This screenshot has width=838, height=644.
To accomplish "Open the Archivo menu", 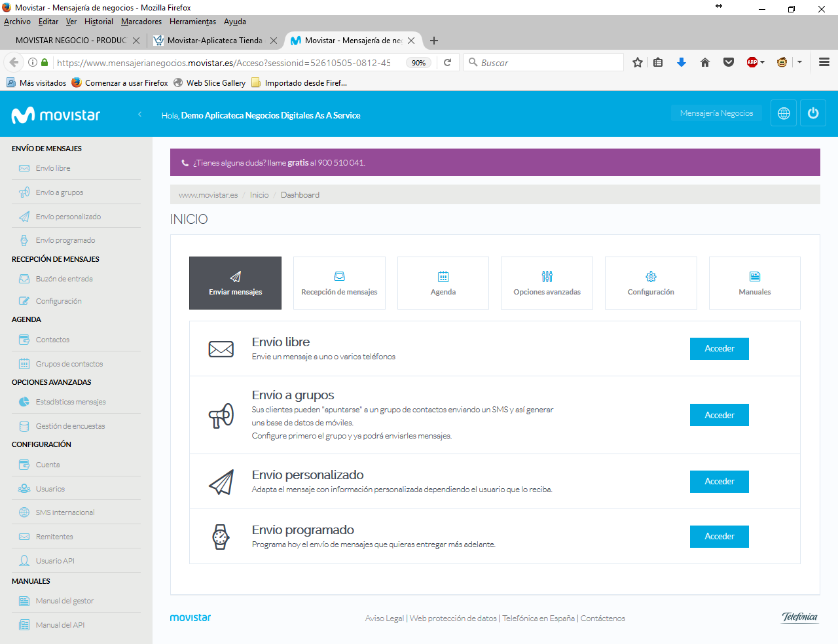I will [17, 22].
